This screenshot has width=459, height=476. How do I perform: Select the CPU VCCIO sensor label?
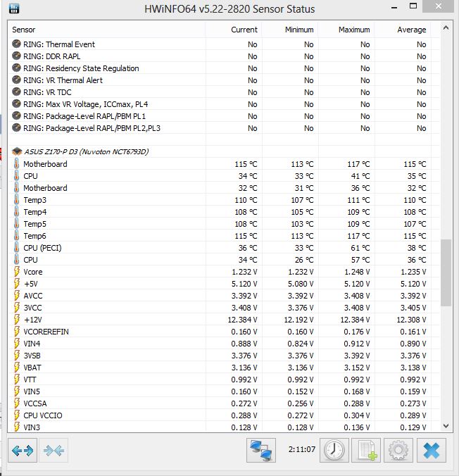43,415
